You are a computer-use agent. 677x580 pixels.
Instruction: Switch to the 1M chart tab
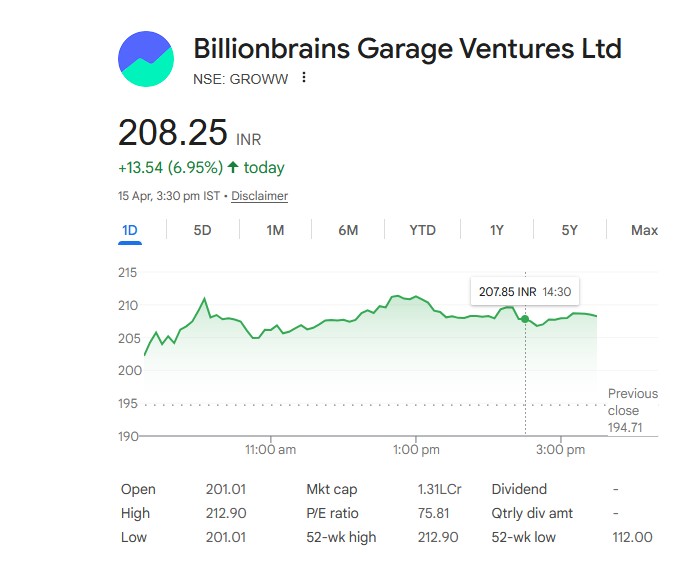point(275,230)
